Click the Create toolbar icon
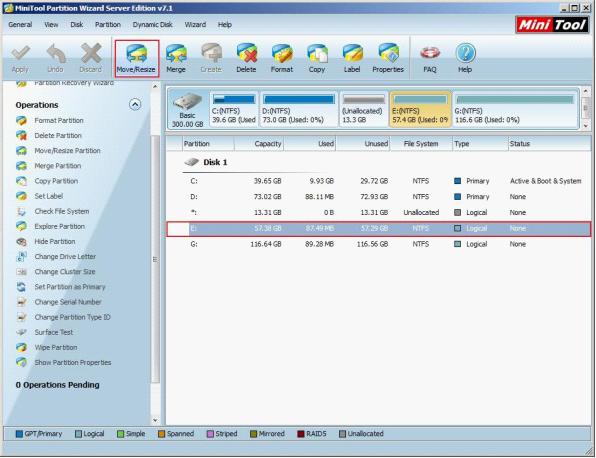Image resolution: width=596 pixels, height=458 pixels. [211, 59]
